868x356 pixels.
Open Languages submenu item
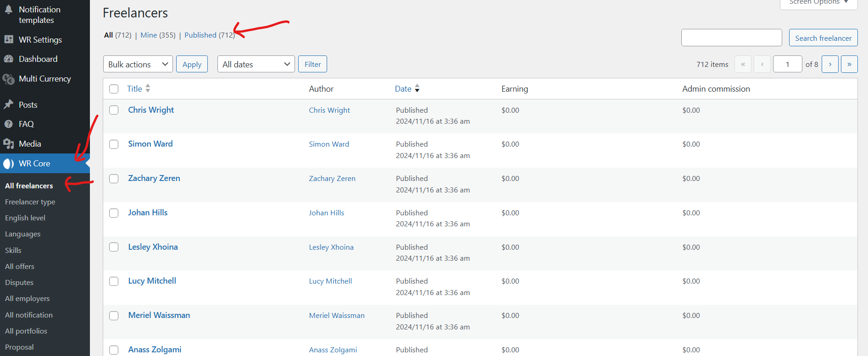[22, 234]
